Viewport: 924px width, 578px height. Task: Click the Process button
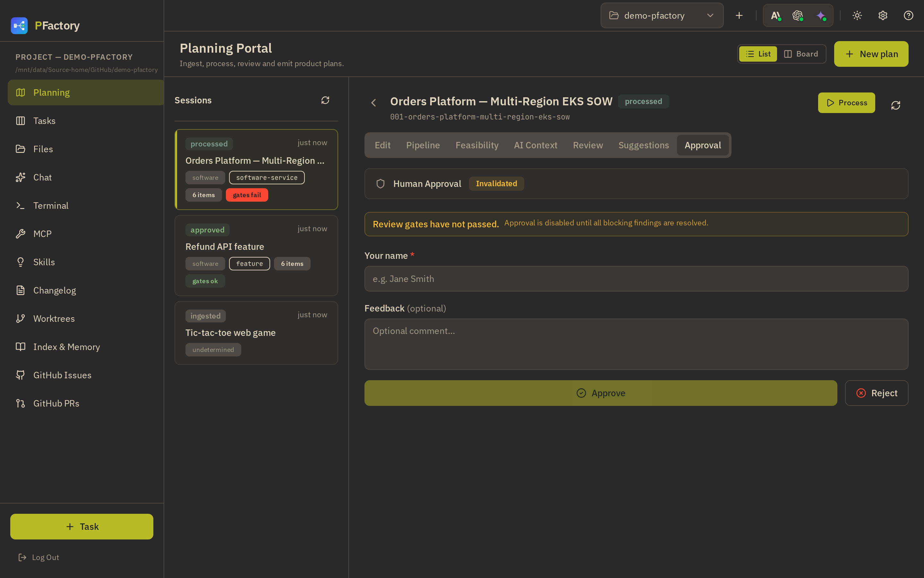(846, 103)
